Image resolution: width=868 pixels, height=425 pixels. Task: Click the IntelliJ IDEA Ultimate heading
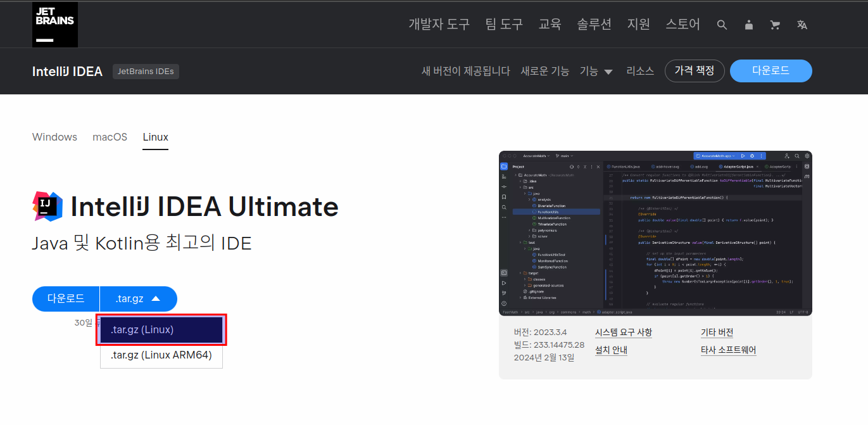(204, 206)
